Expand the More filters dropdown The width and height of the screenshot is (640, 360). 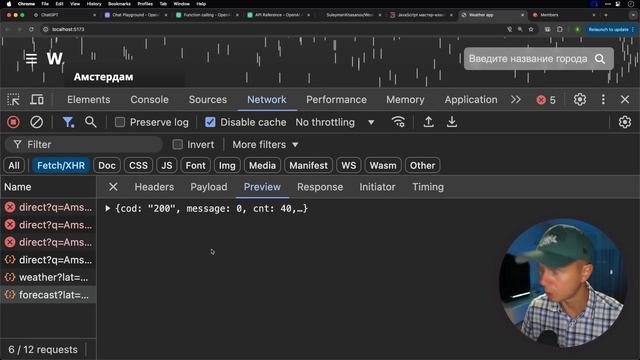265,144
